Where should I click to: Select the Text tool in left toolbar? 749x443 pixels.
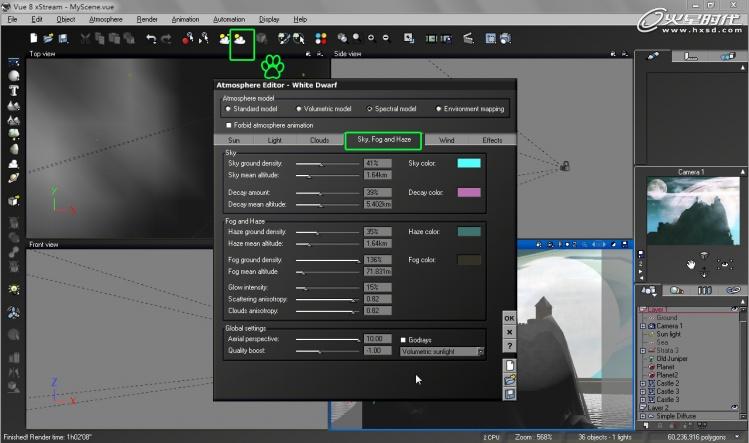coord(14,89)
